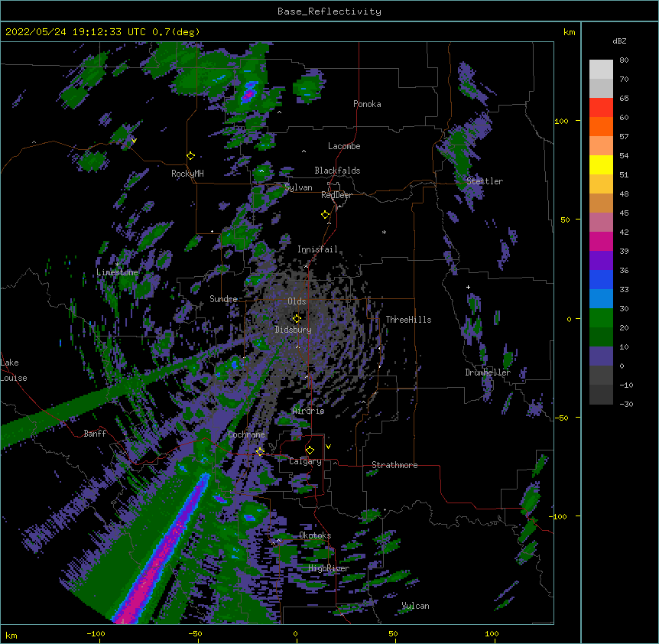Click the Okotoks town label
The height and width of the screenshot is (644, 659).
pyautogui.click(x=315, y=535)
